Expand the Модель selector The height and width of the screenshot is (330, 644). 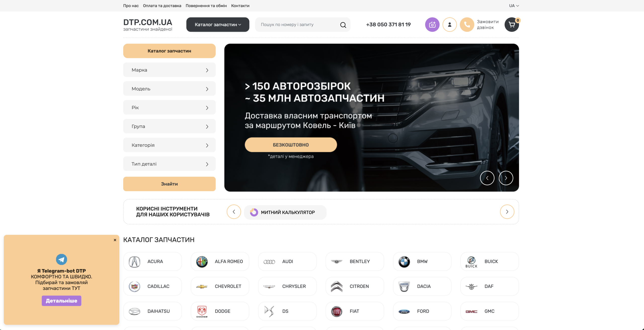[x=169, y=89]
